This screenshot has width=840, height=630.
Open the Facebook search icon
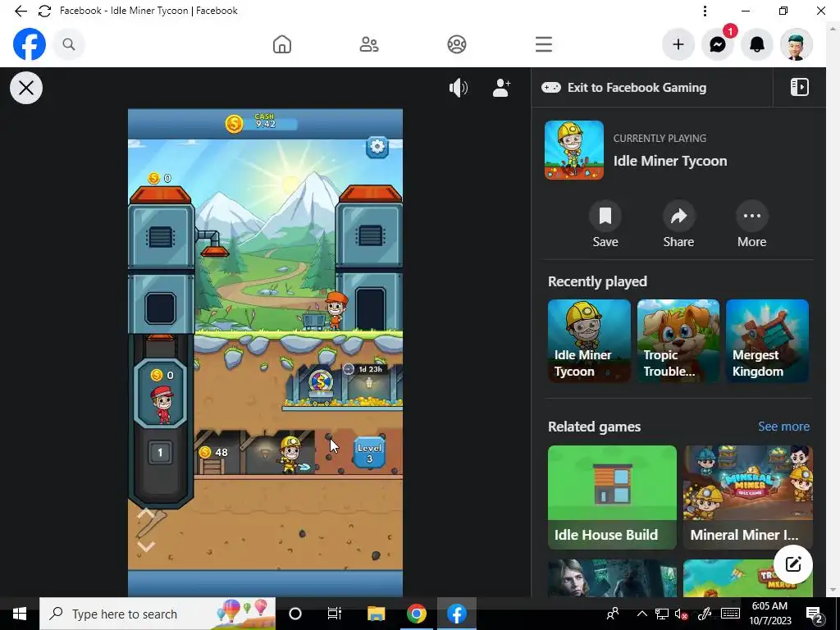click(x=69, y=44)
